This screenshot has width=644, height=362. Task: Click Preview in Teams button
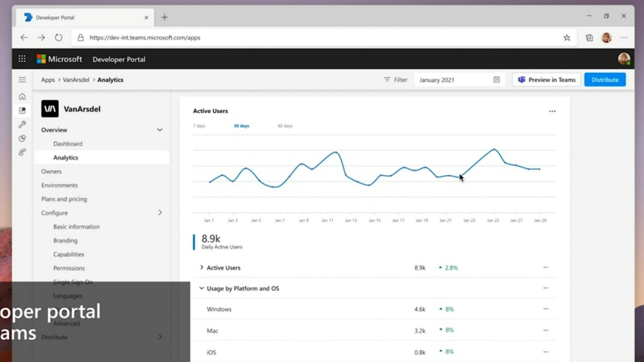coord(546,80)
